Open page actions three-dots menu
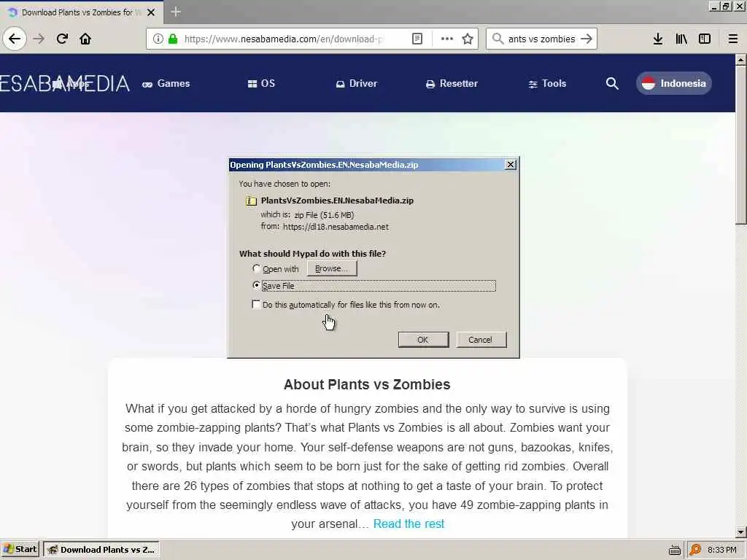 pyautogui.click(x=447, y=39)
